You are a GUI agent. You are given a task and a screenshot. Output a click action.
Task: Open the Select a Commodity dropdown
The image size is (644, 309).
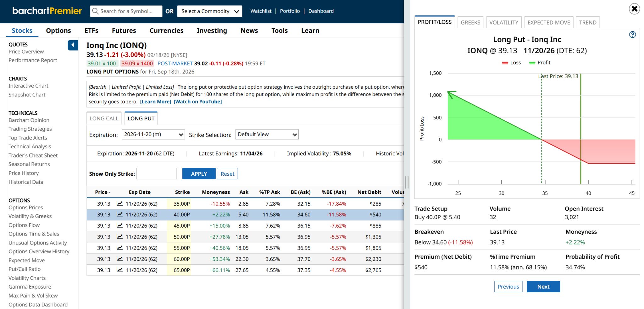click(x=209, y=11)
